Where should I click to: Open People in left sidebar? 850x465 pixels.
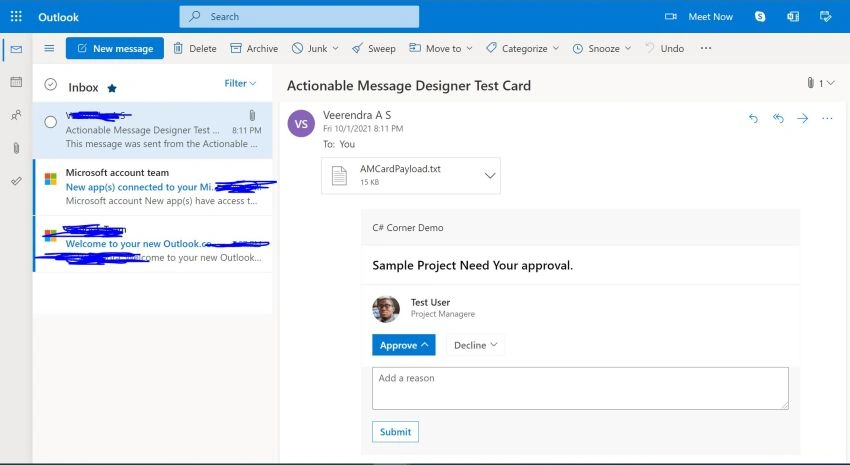(16, 115)
